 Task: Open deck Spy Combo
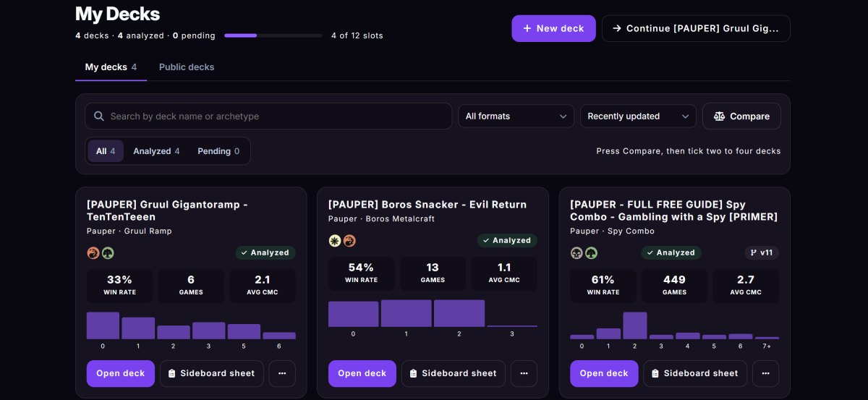604,374
